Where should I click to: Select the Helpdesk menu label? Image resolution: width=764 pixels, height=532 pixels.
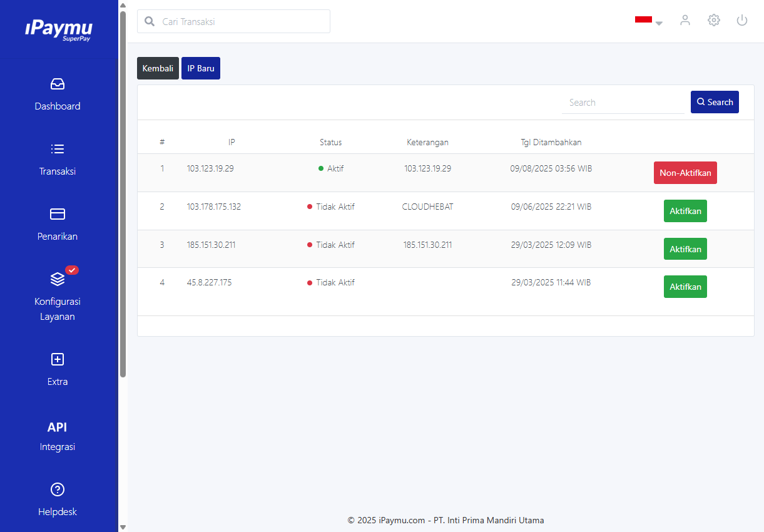click(x=58, y=512)
